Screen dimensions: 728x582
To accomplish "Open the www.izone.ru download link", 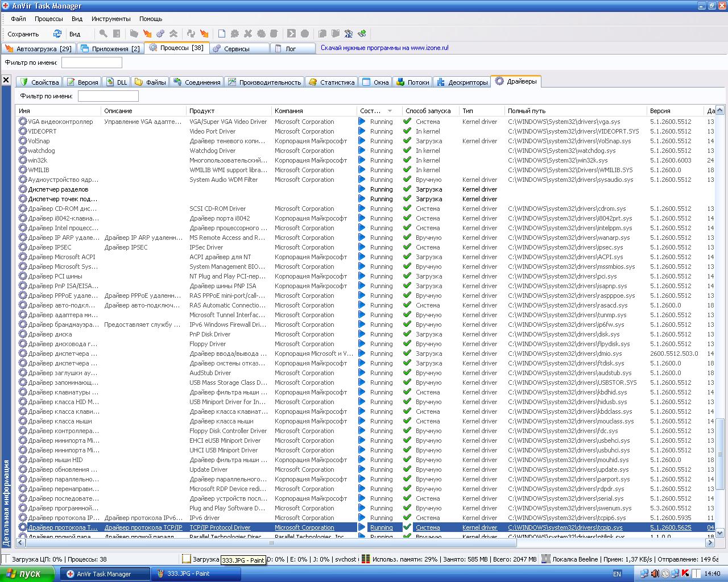I will pos(384,48).
